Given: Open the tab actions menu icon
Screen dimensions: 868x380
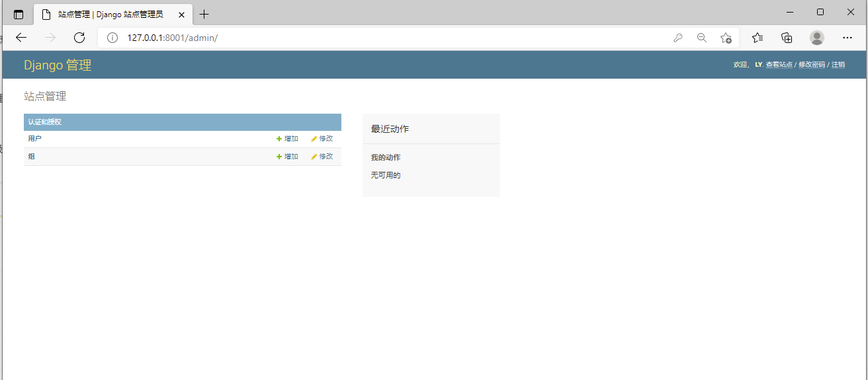Looking at the screenshot, I should coord(19,14).
